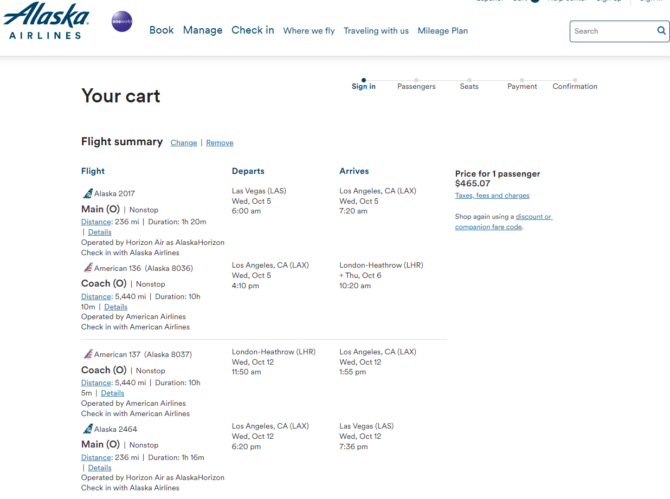The width and height of the screenshot is (670, 499).
Task: Open the Check in menu
Action: (x=253, y=30)
